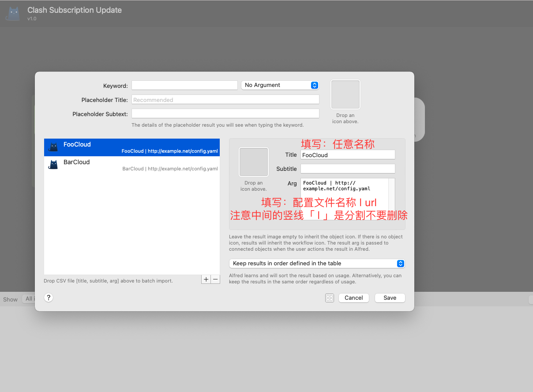The image size is (533, 392).
Task: Click the cat icon in the title bar
Action: coord(13,13)
